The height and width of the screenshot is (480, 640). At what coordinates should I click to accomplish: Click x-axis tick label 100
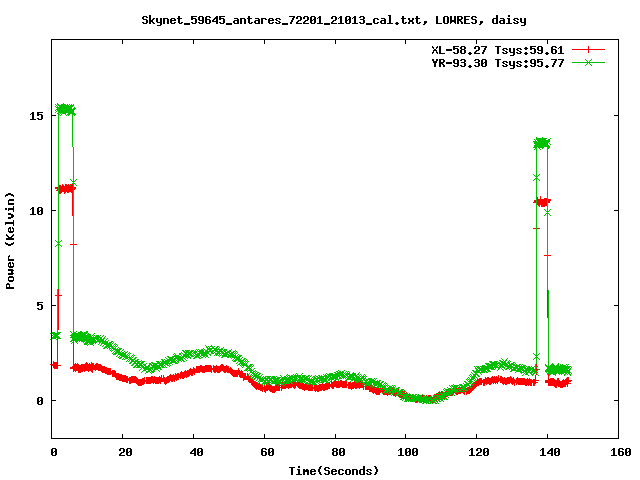tap(408, 452)
